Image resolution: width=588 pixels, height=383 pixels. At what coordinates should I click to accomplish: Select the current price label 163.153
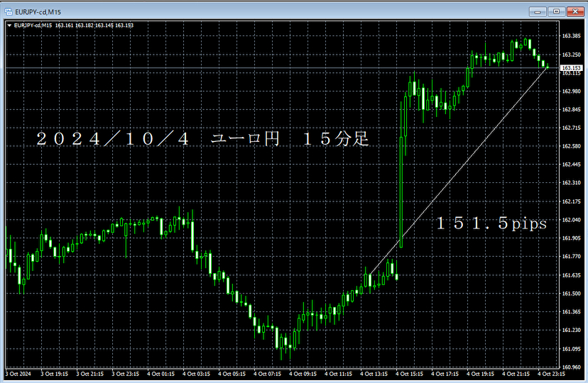[571, 68]
